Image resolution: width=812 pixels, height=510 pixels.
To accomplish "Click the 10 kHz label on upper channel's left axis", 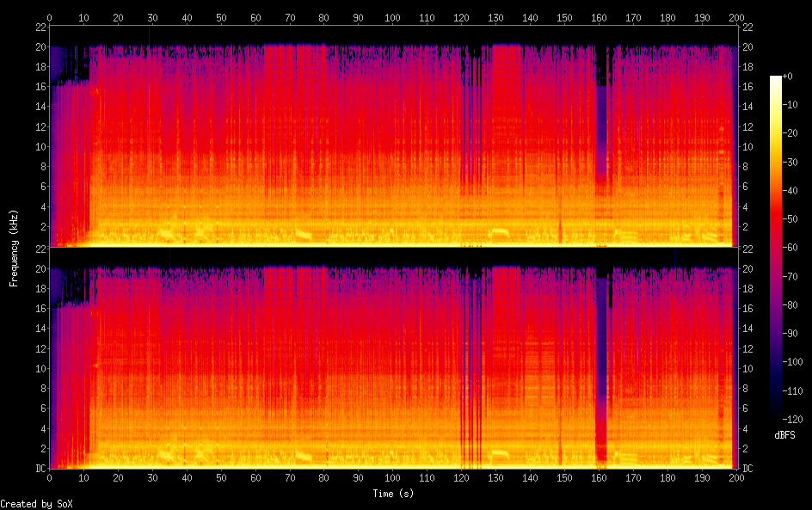I will pyautogui.click(x=39, y=146).
